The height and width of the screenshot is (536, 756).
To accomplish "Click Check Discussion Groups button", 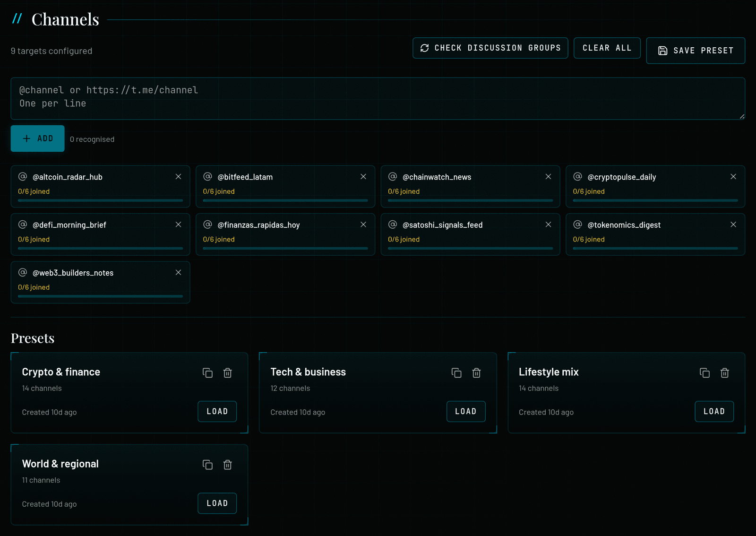I will (x=490, y=48).
